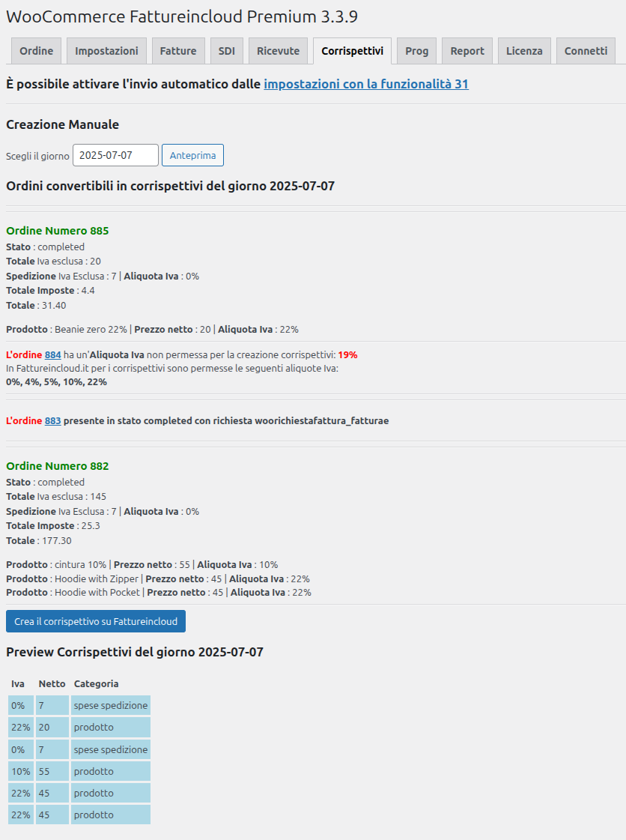Click the Preview Corrispettivi del giorno heading
626x840 pixels.
pyautogui.click(x=135, y=652)
